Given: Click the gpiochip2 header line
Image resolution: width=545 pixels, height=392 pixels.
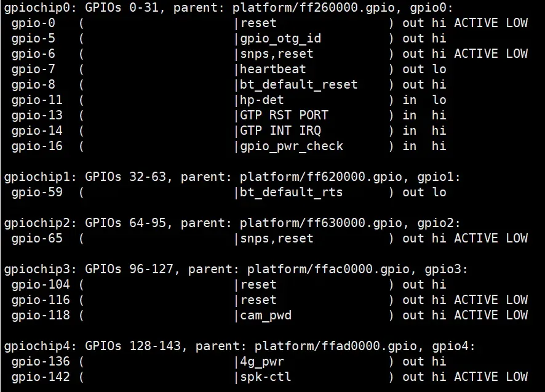Looking at the screenshot, I should (232, 223).
